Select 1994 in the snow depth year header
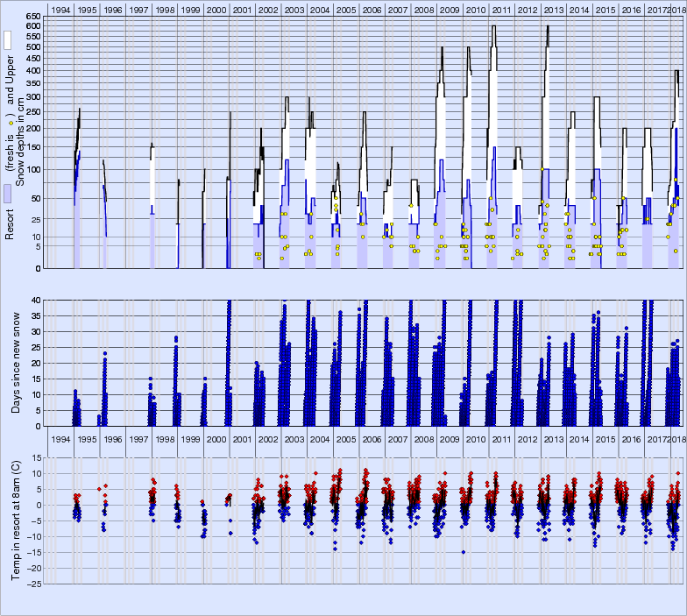 click(x=60, y=9)
